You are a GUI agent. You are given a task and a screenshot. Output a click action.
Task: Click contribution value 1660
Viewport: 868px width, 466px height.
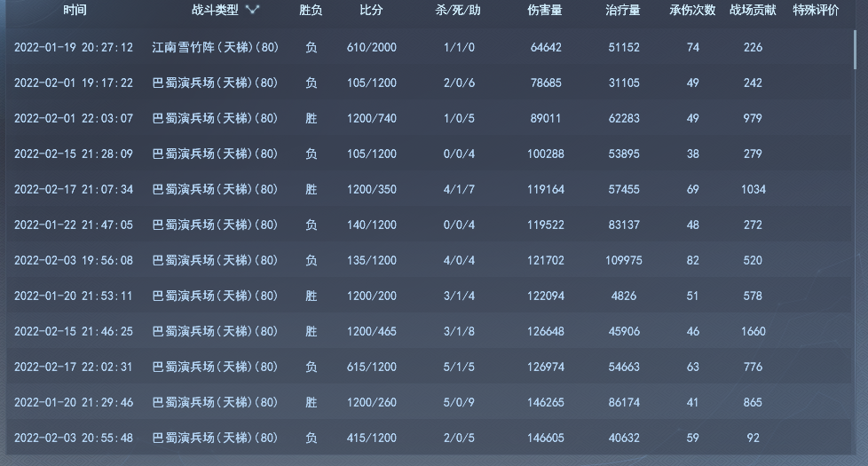pos(754,331)
